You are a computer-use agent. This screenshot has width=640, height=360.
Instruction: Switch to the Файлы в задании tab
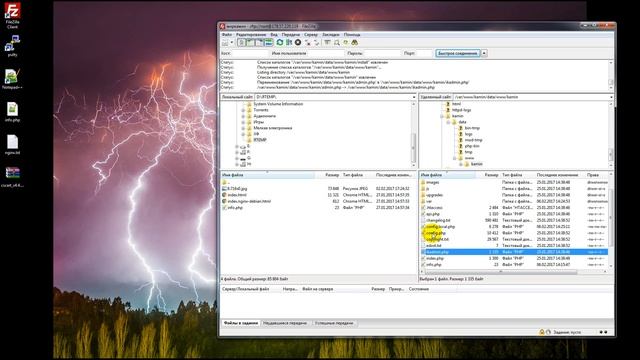[241, 323]
